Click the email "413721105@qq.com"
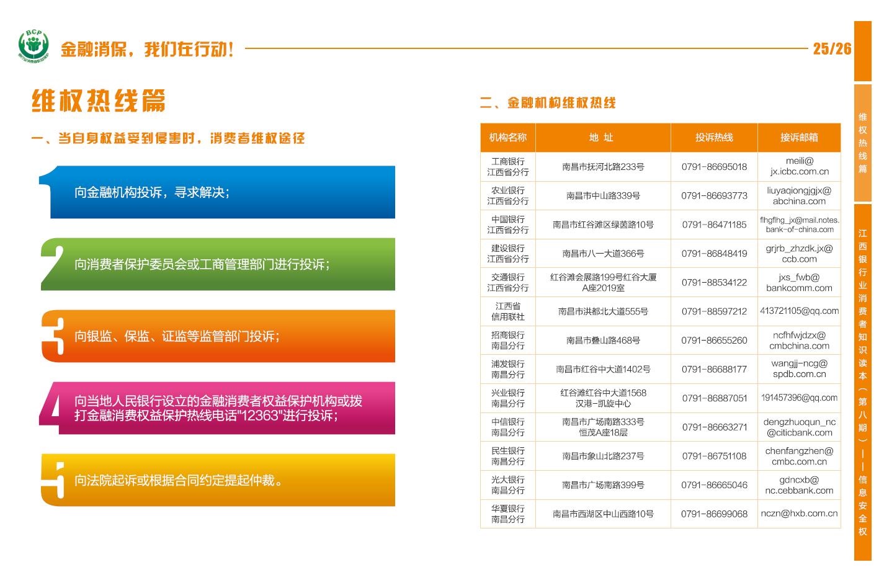 (x=799, y=311)
